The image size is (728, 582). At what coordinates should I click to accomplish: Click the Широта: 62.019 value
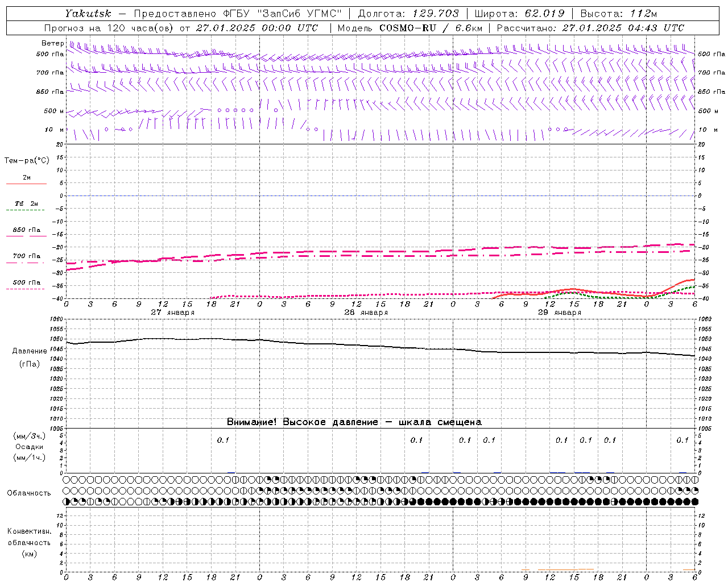520,14
